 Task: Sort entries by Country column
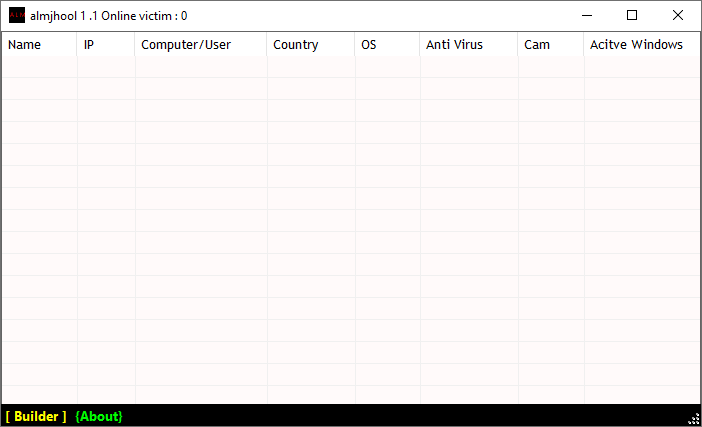(296, 45)
